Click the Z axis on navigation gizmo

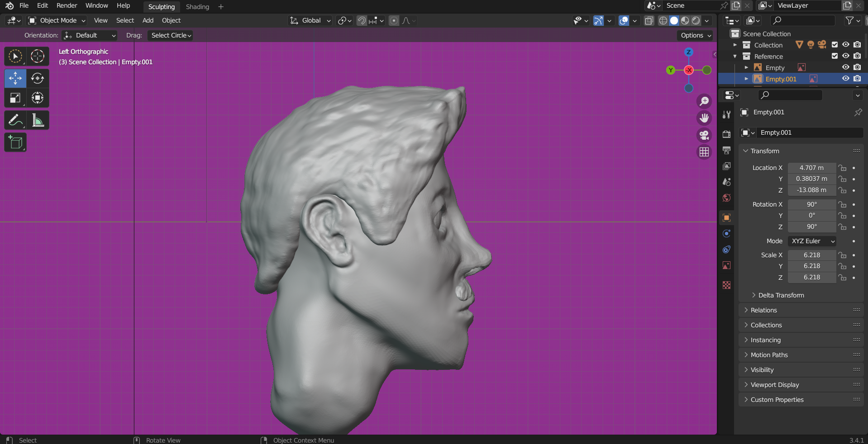(x=688, y=52)
